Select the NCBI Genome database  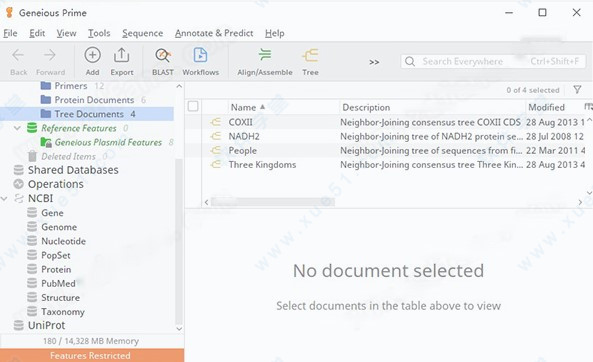click(x=59, y=227)
